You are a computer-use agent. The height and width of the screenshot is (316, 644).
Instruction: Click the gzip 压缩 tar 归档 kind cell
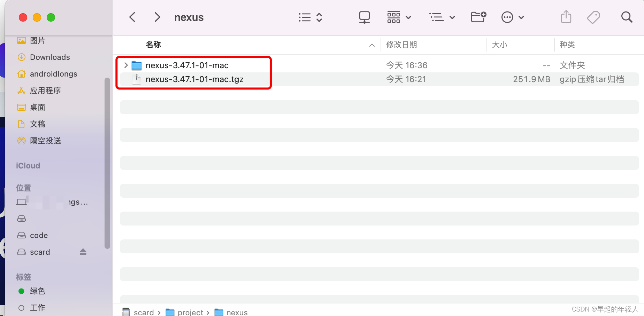pos(592,79)
